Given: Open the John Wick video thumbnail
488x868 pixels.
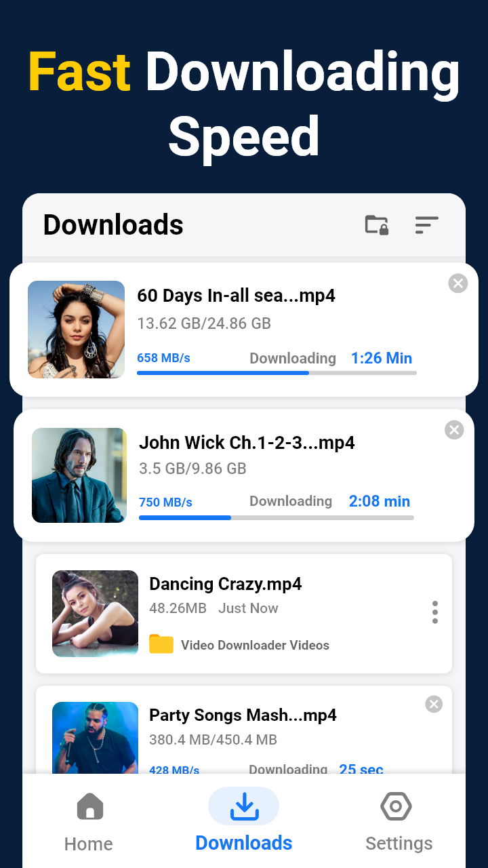Looking at the screenshot, I should 79,475.
